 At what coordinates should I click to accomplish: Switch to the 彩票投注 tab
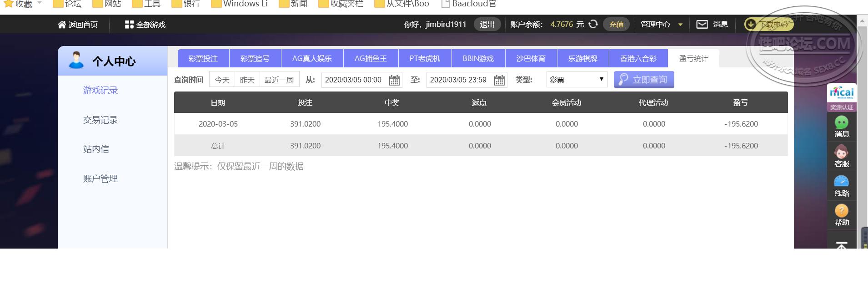(x=203, y=59)
